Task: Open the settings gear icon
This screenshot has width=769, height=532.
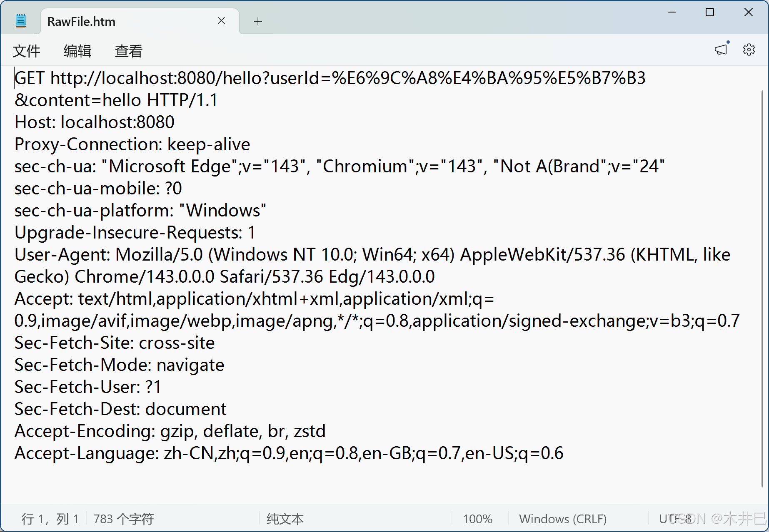Action: [749, 50]
